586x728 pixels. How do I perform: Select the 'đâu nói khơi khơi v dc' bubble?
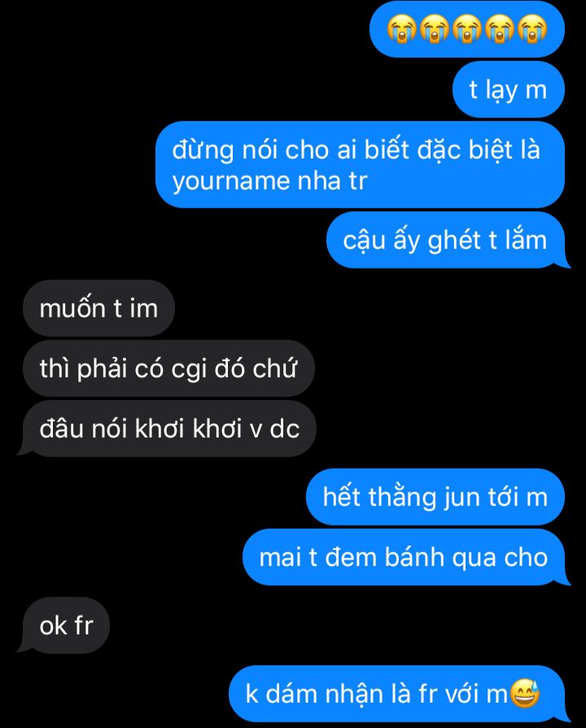pyautogui.click(x=168, y=429)
